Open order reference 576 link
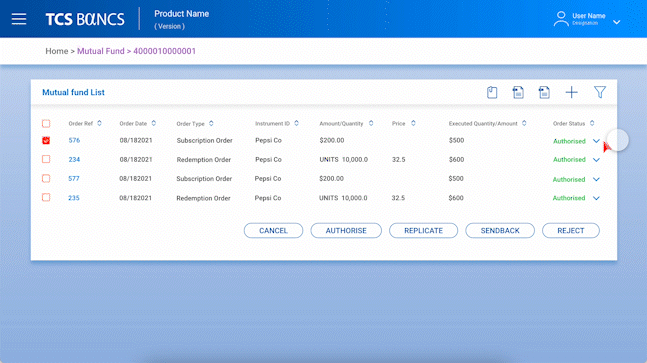647x363 pixels. point(74,140)
